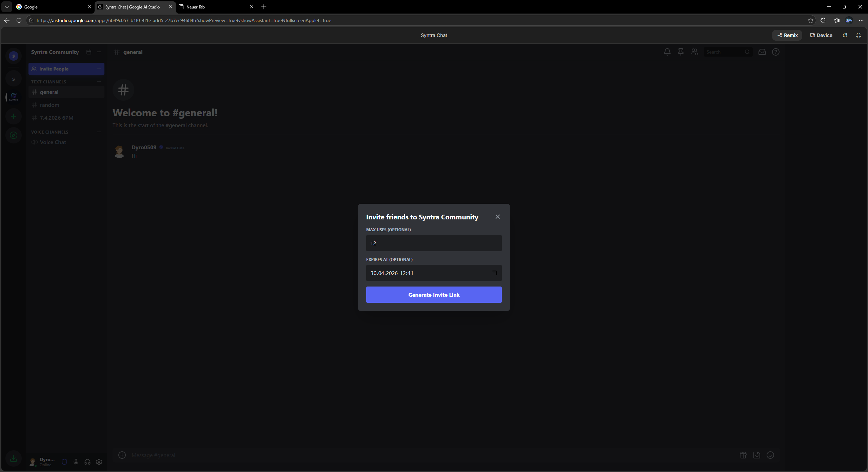Click the Expires At date field
868x472 pixels.
434,273
